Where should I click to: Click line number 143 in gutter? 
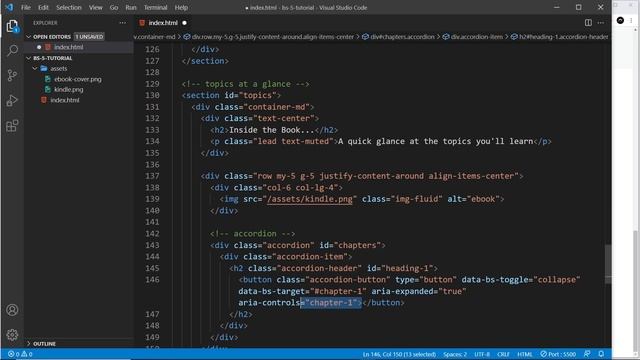point(152,245)
